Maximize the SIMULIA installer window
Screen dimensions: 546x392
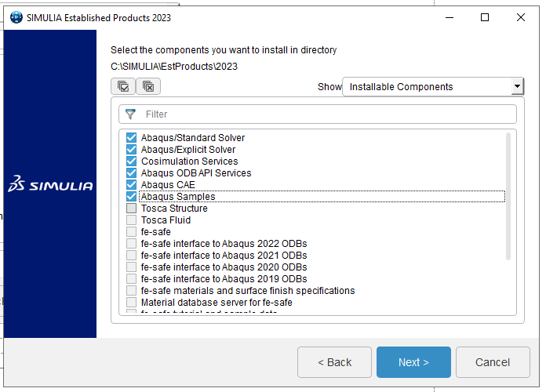coord(485,17)
